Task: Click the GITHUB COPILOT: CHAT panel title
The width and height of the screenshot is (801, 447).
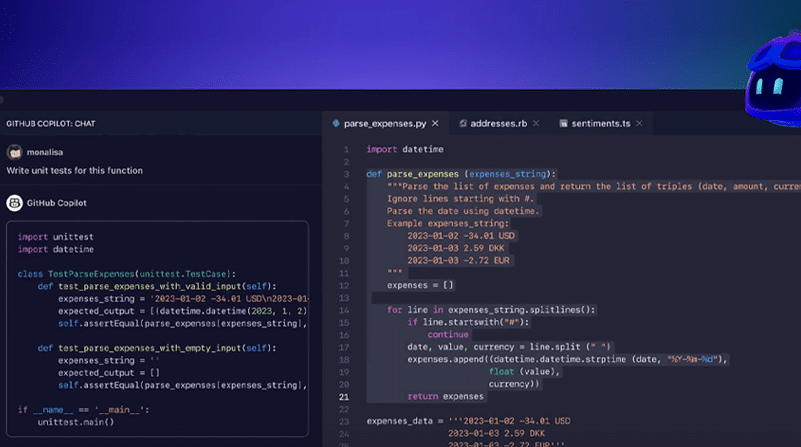Action: coord(51,124)
